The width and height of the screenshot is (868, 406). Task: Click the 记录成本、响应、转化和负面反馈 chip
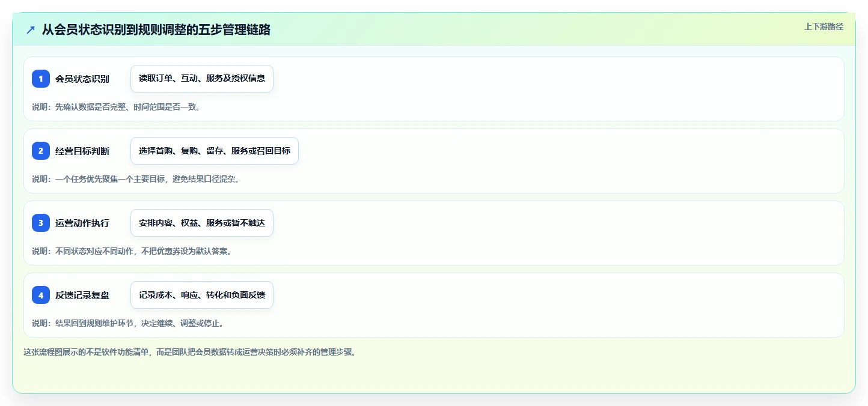(x=202, y=295)
